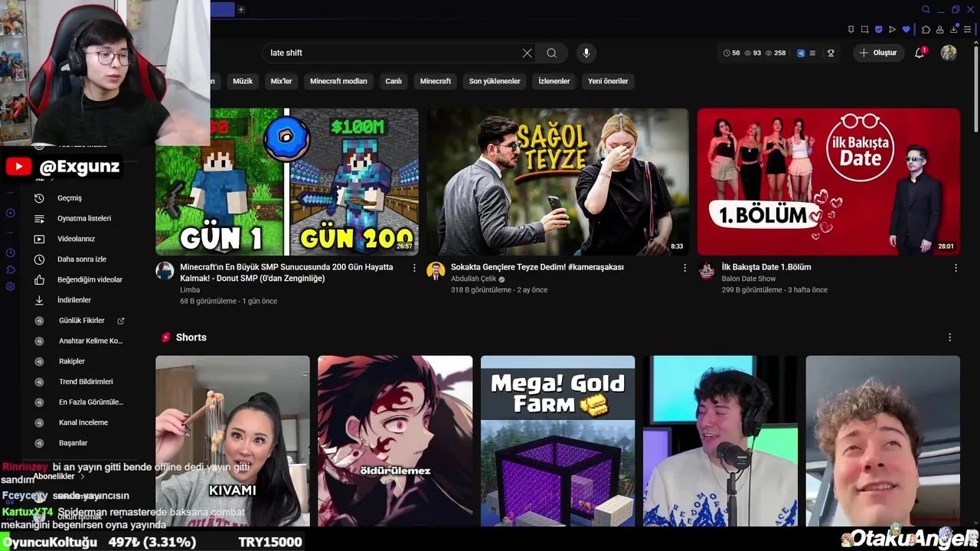Open the browser ad blocker shield
Screen dimensions: 980x551
tap(878, 30)
